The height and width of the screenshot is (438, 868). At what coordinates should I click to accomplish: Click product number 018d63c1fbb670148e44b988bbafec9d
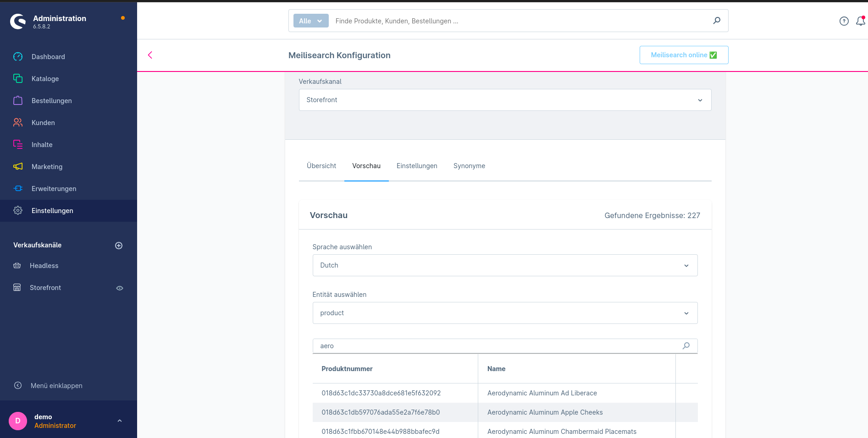(x=381, y=432)
